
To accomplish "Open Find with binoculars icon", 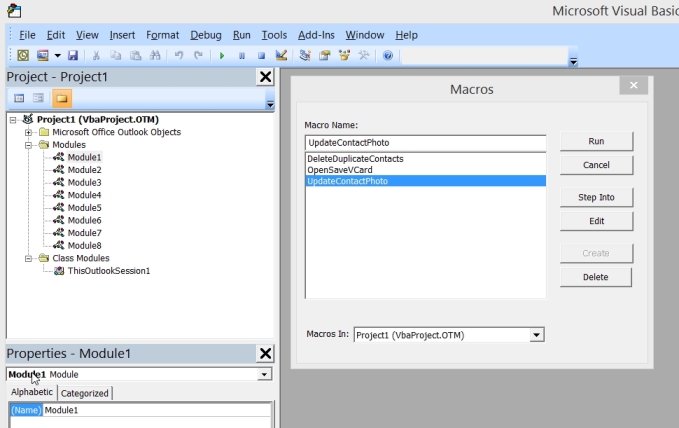I will click(x=155, y=55).
